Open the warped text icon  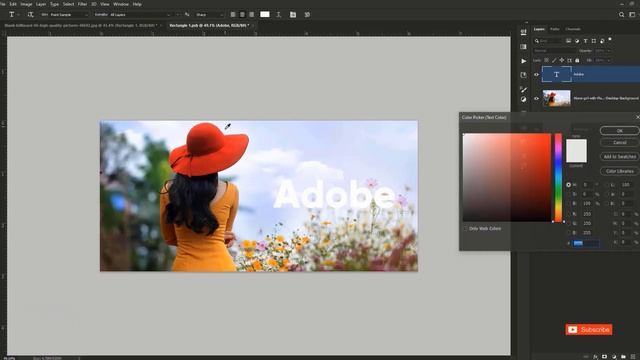click(x=278, y=15)
